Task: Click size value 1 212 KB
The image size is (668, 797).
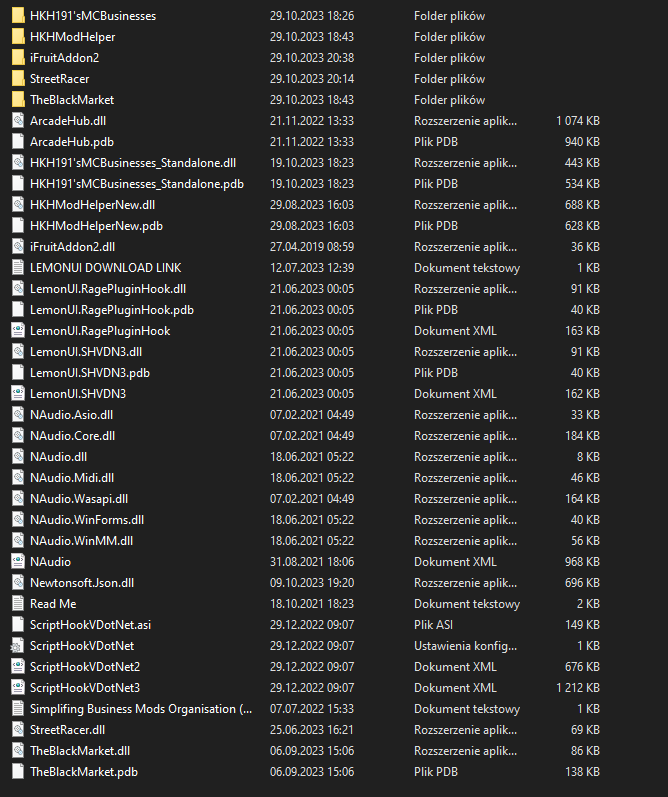Action: coord(578,688)
